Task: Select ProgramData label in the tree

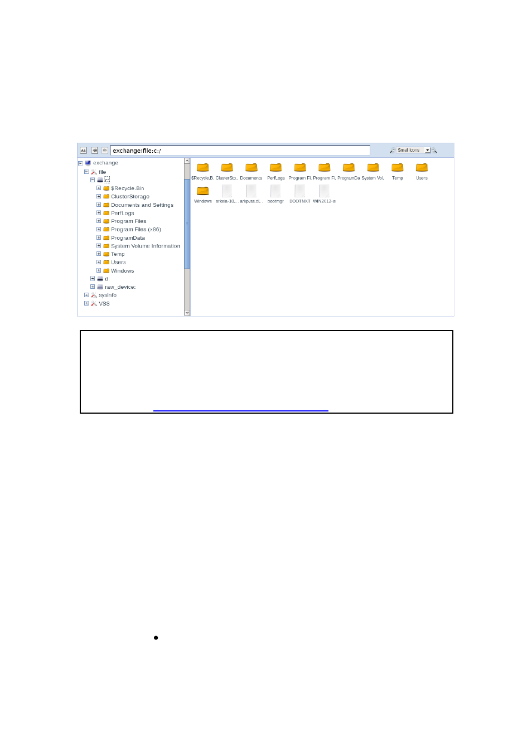Action: pos(128,238)
